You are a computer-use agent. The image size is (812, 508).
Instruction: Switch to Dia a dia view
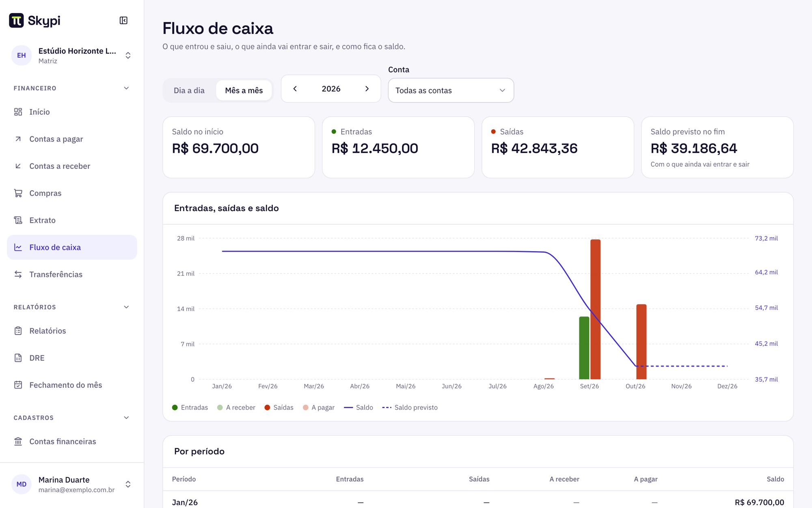click(x=189, y=90)
